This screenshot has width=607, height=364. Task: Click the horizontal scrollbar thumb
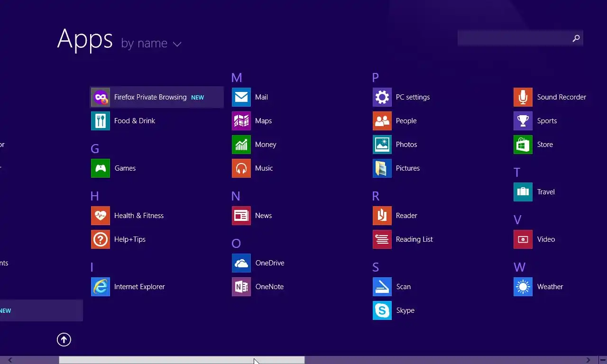pos(182,360)
